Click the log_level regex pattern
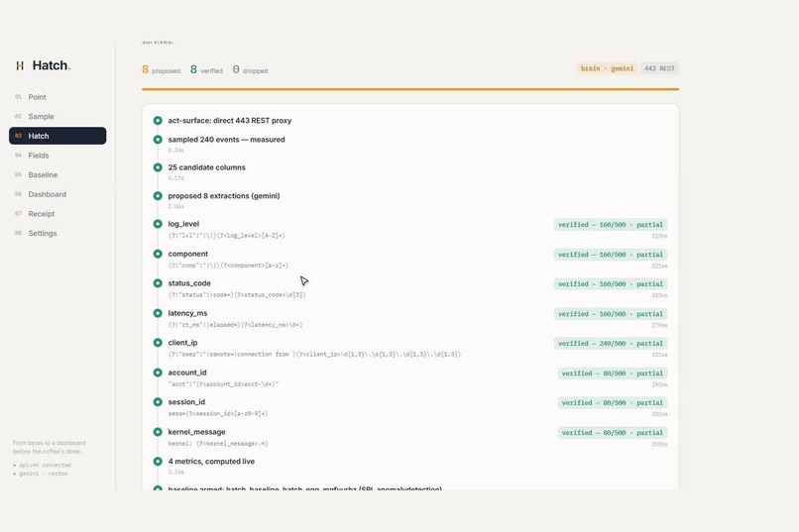The height and width of the screenshot is (532, 799). (227, 236)
